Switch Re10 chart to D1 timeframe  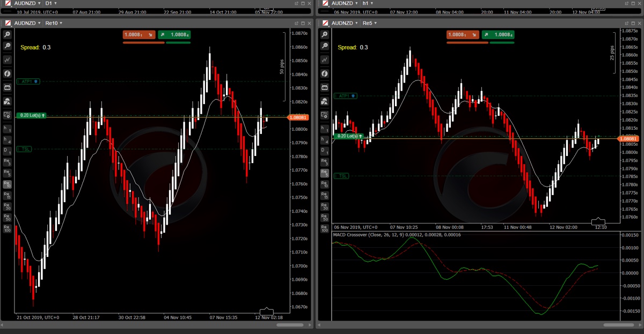[x=8, y=151]
